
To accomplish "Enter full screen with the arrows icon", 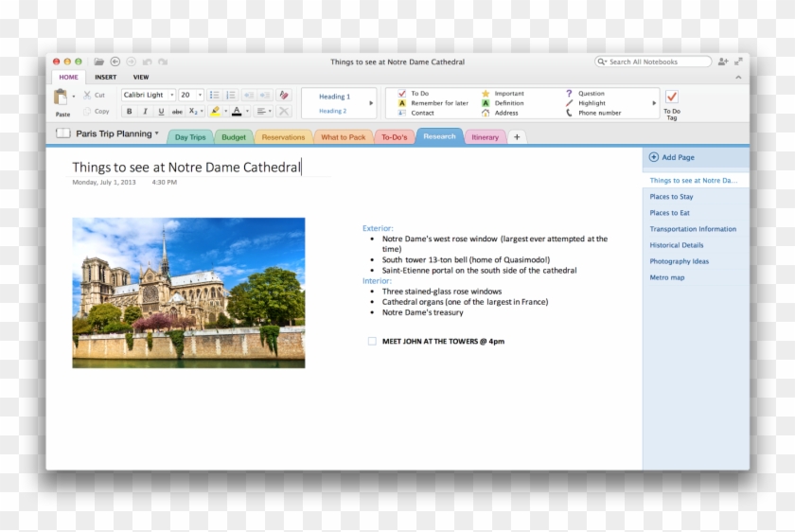I will coord(739,62).
